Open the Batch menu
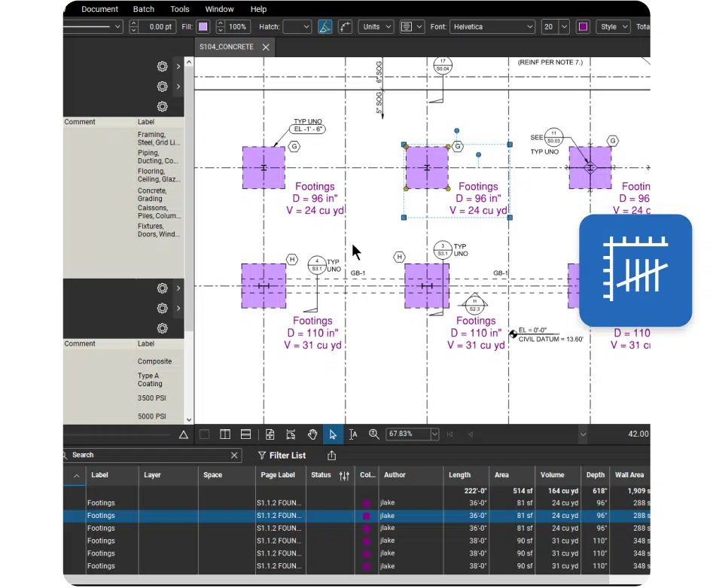Image resolution: width=713 pixels, height=588 pixels. click(x=143, y=9)
